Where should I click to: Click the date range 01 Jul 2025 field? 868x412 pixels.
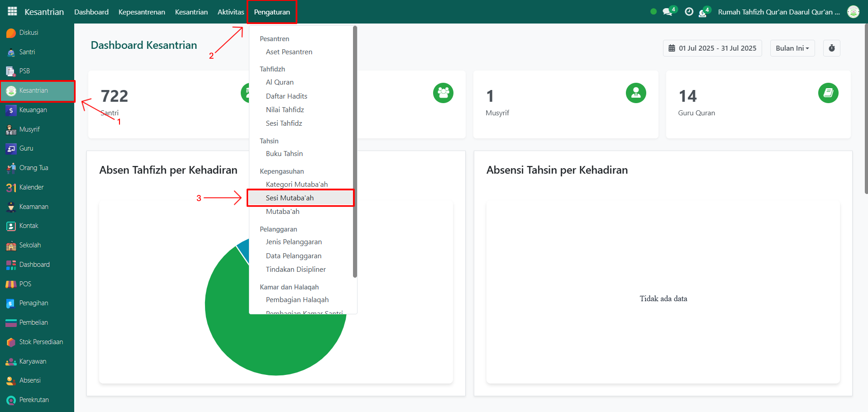tap(712, 48)
